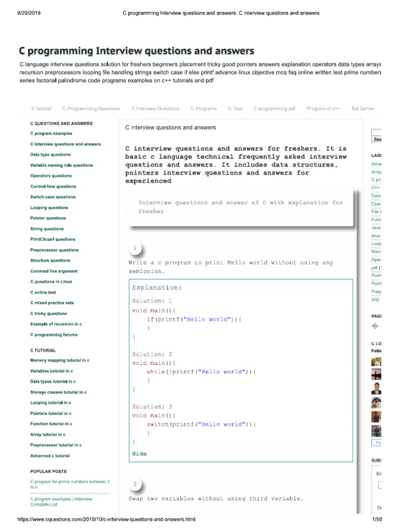Click the search input box in right sidebar
Image resolution: width=399 pixels, height=532 pixels.
pyautogui.click(x=377, y=132)
